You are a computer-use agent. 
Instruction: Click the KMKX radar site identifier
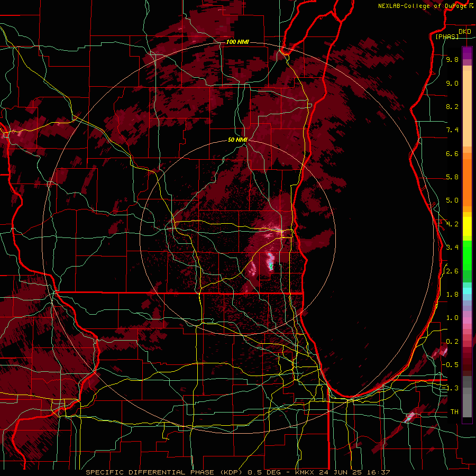click(305, 472)
